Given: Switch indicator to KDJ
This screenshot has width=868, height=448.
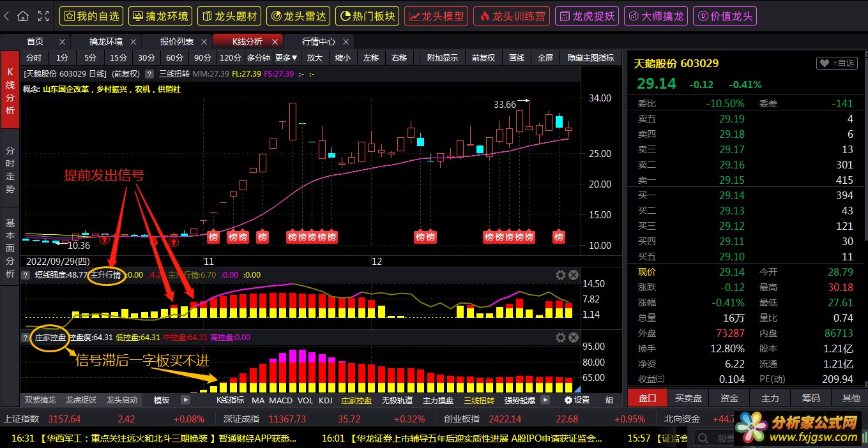Looking at the screenshot, I should 326,400.
